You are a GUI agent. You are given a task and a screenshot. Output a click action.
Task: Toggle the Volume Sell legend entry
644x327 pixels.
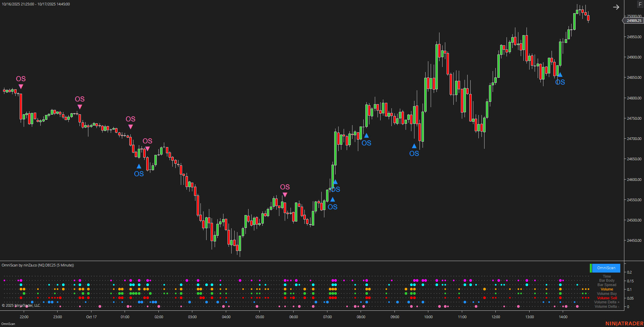point(606,298)
